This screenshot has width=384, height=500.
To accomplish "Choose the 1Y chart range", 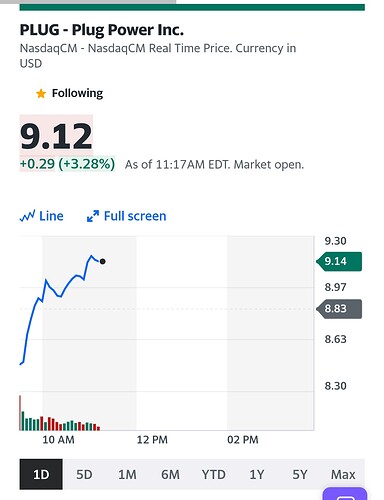I will pyautogui.click(x=257, y=474).
